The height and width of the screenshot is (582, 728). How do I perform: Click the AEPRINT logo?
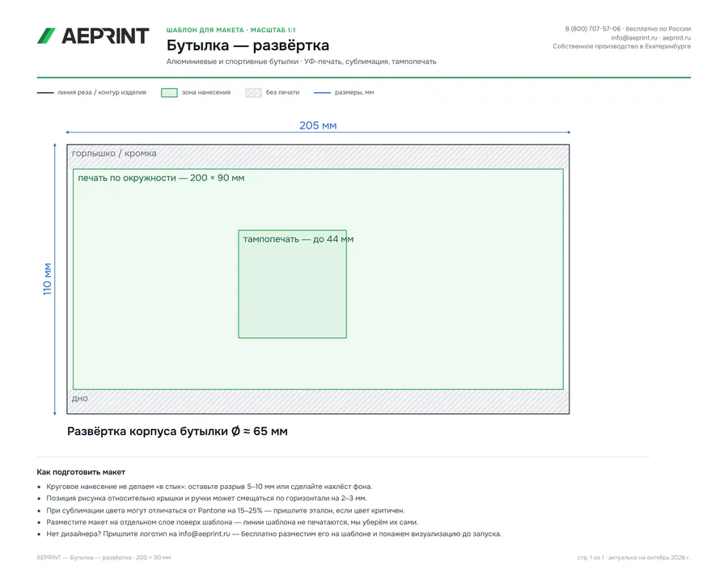[x=93, y=36]
